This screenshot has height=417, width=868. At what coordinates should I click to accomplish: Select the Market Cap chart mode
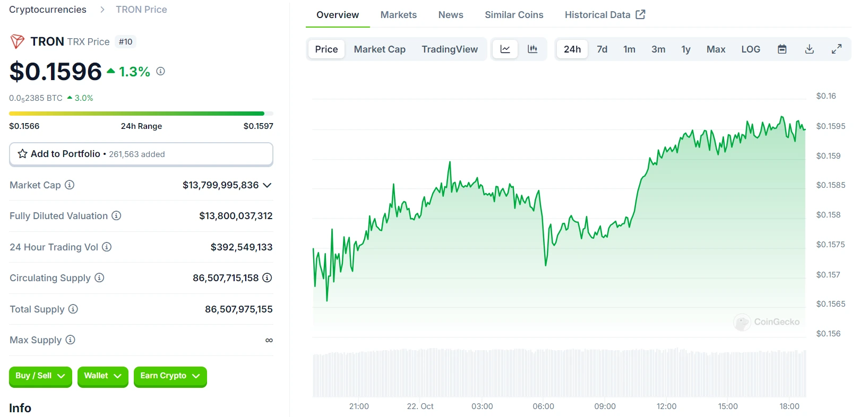point(380,49)
